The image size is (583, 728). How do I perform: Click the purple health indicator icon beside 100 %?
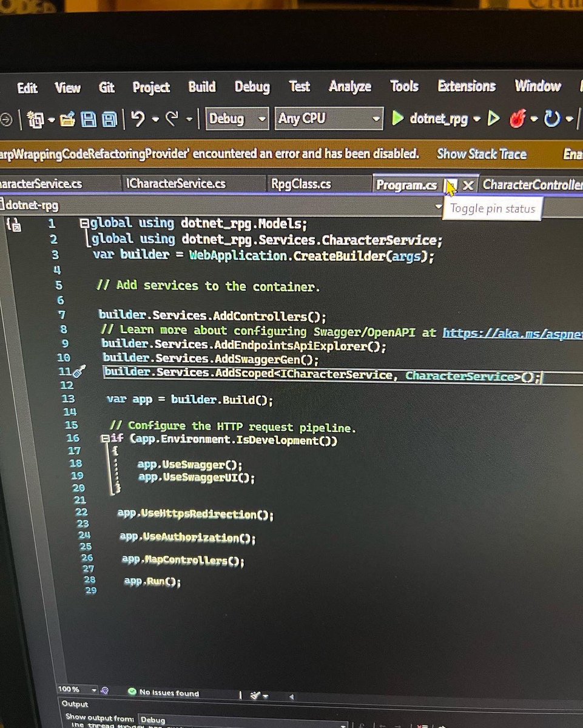tap(105, 690)
